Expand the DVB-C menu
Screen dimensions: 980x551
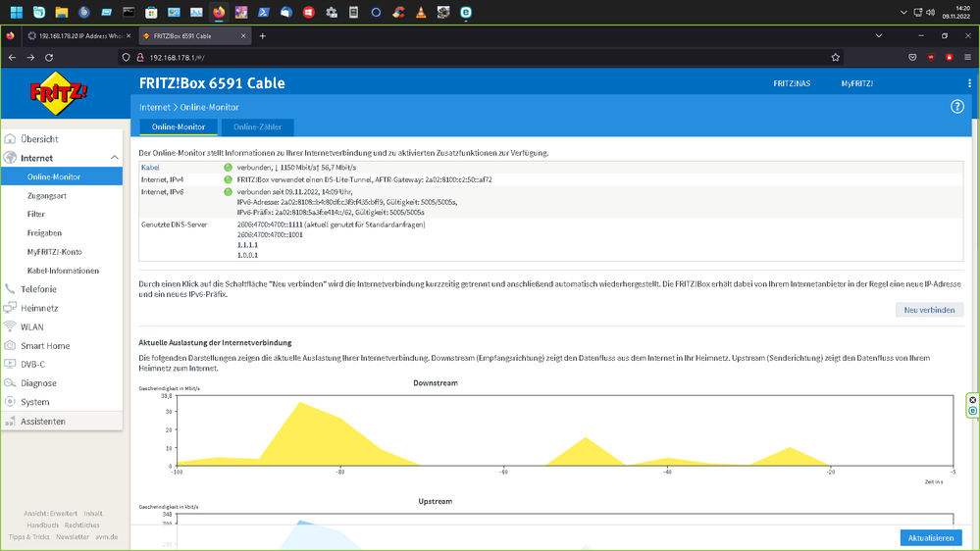coord(32,364)
